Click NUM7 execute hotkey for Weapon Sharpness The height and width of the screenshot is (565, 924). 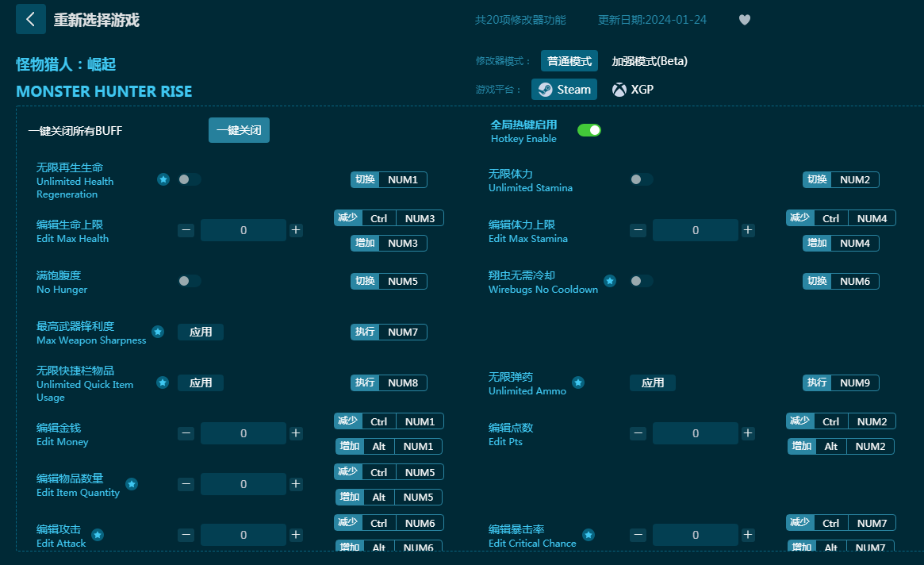(x=389, y=332)
